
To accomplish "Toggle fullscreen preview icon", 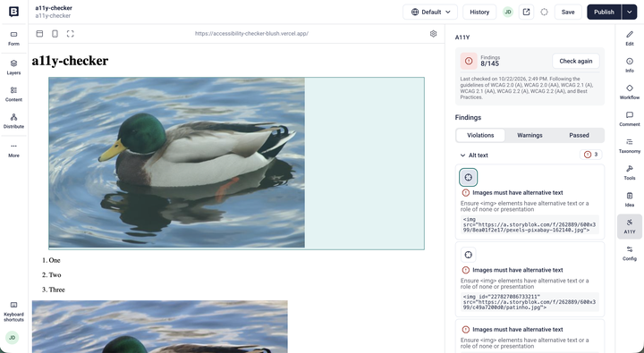I will (x=71, y=34).
